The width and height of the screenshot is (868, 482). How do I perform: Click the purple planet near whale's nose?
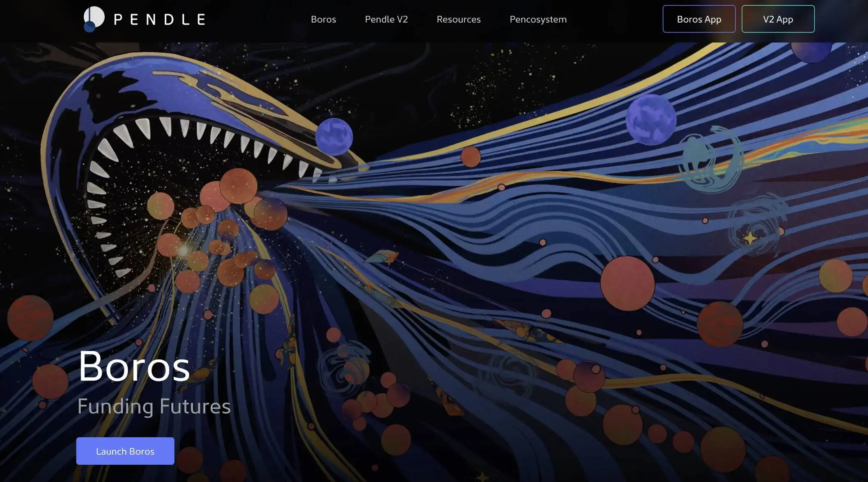(x=334, y=137)
